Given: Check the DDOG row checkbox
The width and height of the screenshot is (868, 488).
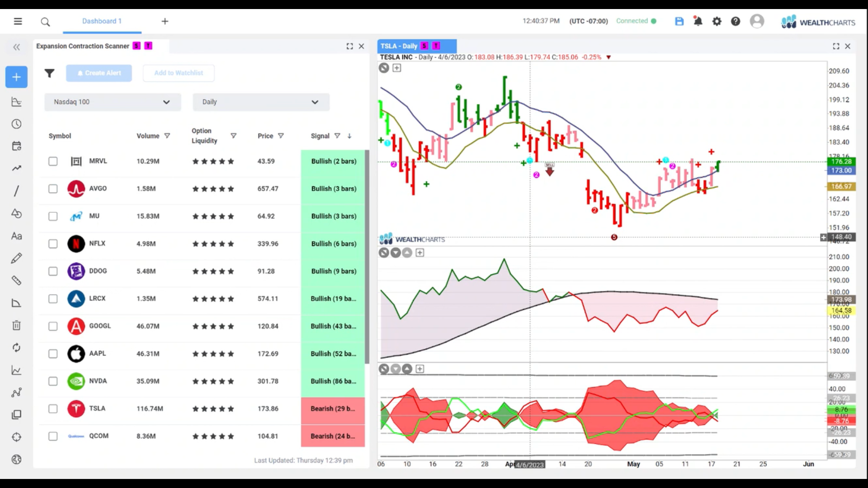Looking at the screenshot, I should point(53,271).
